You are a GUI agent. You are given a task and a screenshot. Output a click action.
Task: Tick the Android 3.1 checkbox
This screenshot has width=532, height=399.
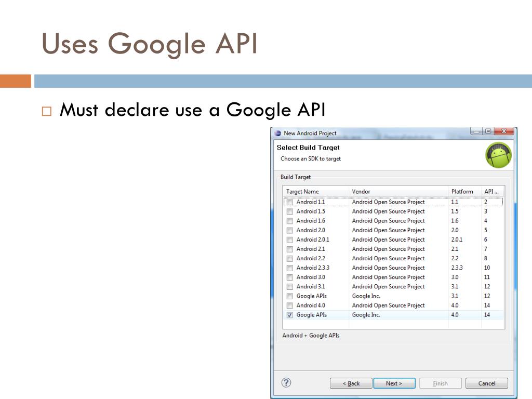290,287
